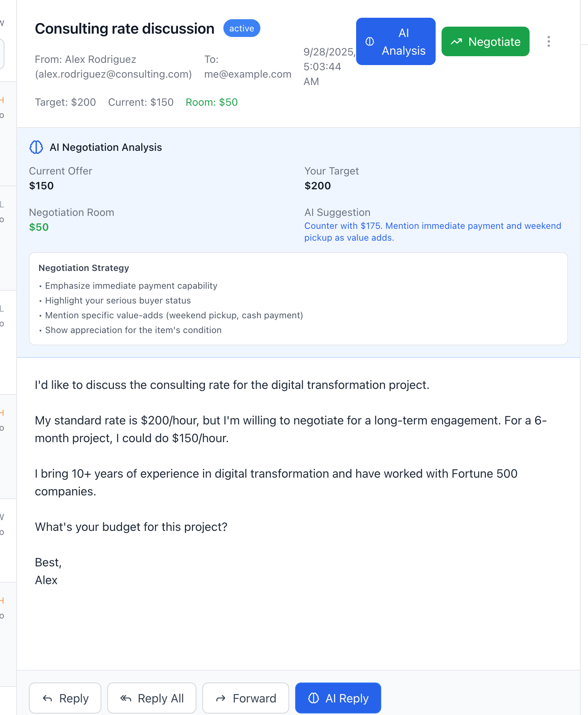
Task: Open the three-dot more options menu
Action: pyautogui.click(x=549, y=41)
